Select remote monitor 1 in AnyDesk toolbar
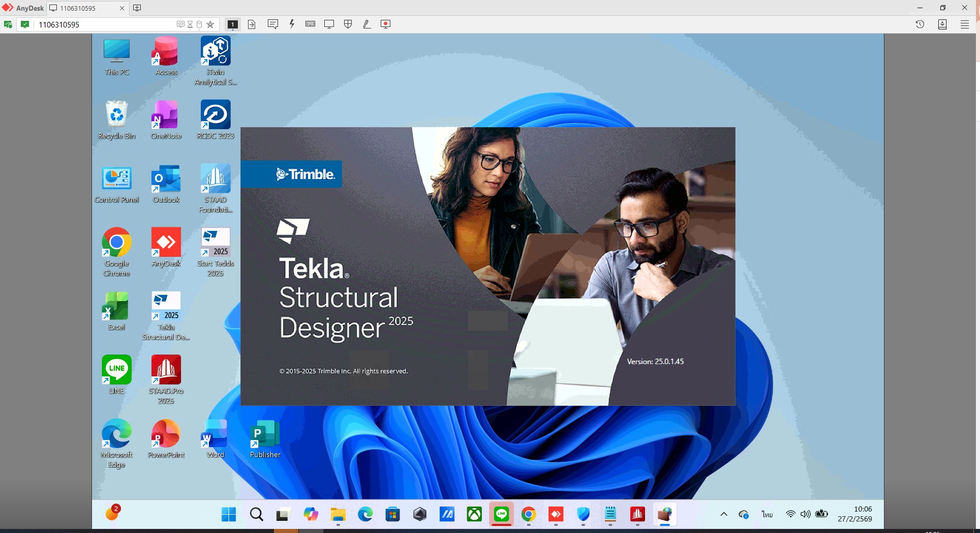The image size is (980, 533). tap(232, 24)
